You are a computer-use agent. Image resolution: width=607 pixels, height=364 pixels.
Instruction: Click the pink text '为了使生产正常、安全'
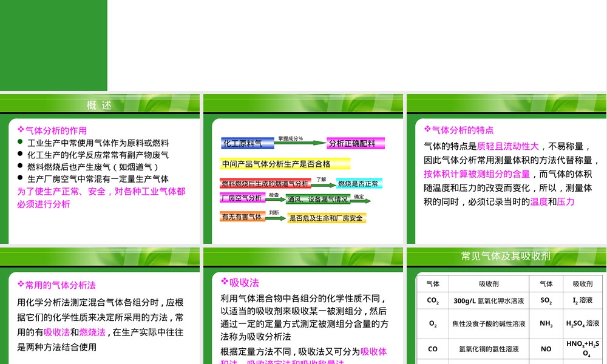(x=61, y=192)
